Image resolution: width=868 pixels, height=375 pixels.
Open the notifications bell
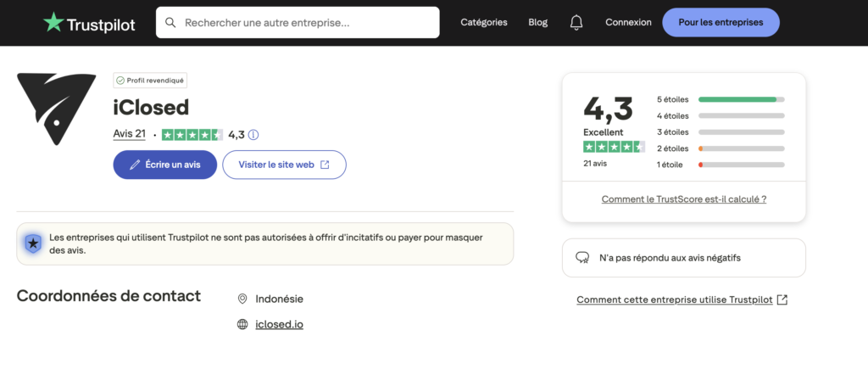(576, 23)
